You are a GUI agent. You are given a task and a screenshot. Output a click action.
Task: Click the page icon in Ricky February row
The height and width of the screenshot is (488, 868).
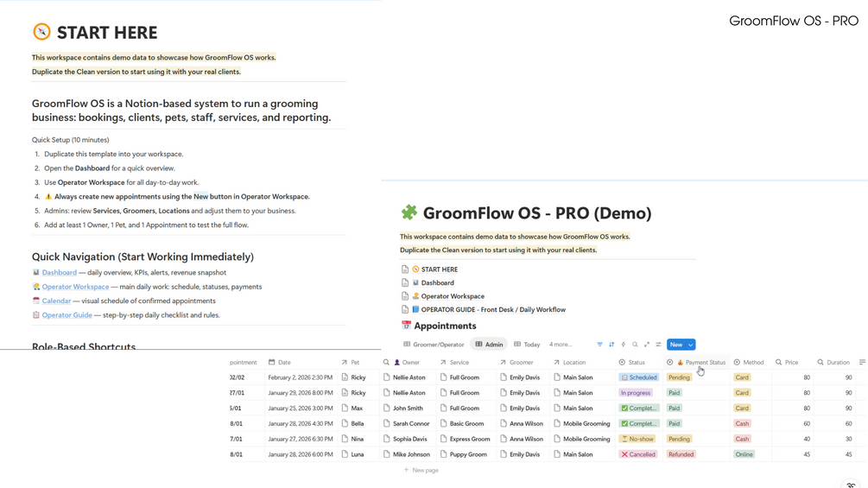[345, 377]
